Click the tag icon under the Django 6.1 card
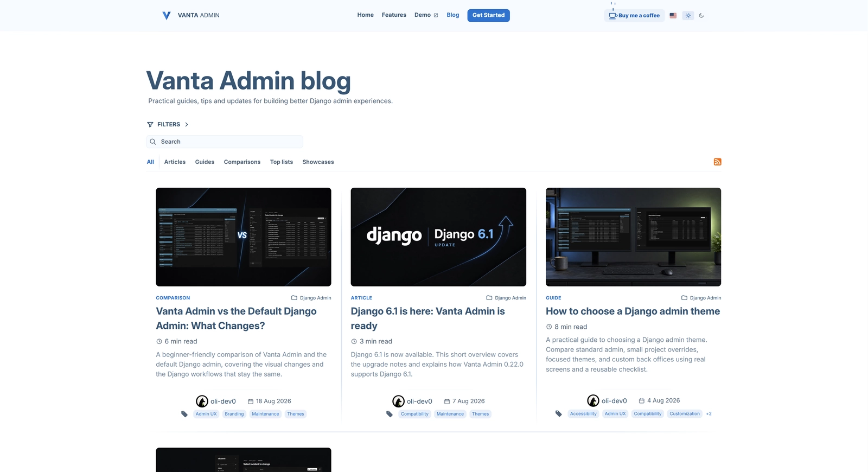The height and width of the screenshot is (472, 868). 390,414
